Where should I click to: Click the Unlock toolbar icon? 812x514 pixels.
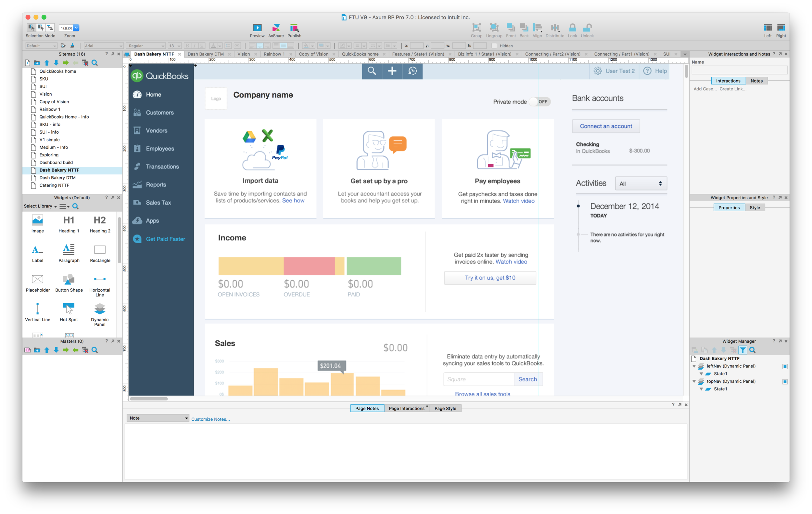point(587,27)
